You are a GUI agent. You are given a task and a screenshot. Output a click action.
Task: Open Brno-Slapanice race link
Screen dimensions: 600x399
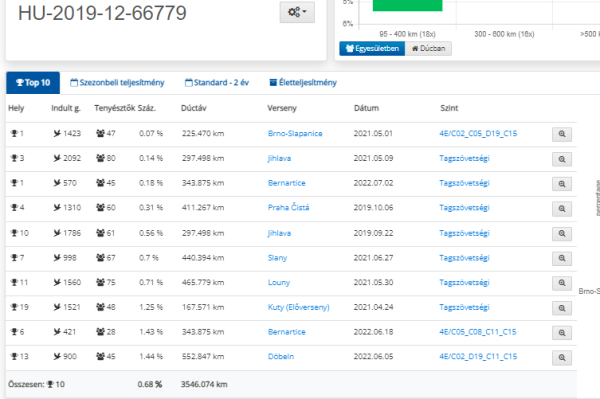coord(295,134)
